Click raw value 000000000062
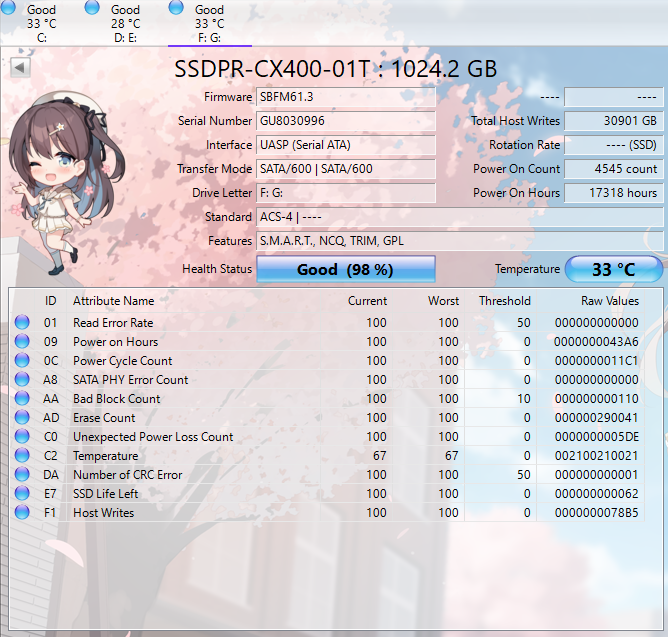Viewport: 668px width, 637px height. point(596,493)
